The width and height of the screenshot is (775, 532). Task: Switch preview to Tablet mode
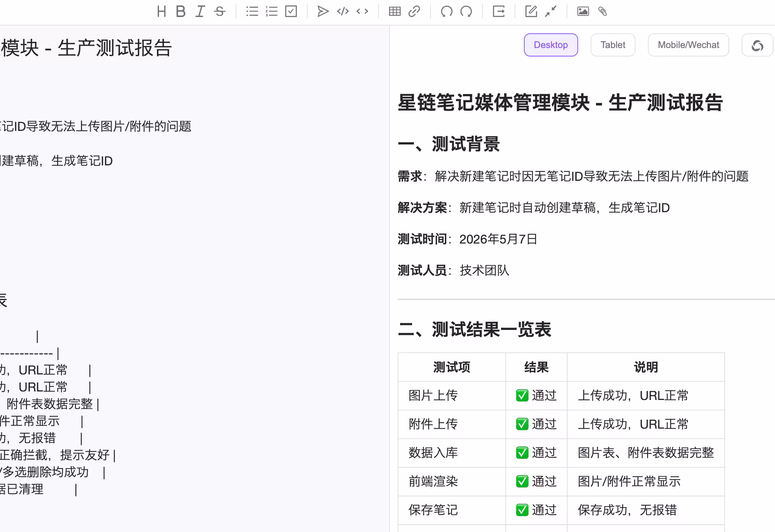[613, 45]
